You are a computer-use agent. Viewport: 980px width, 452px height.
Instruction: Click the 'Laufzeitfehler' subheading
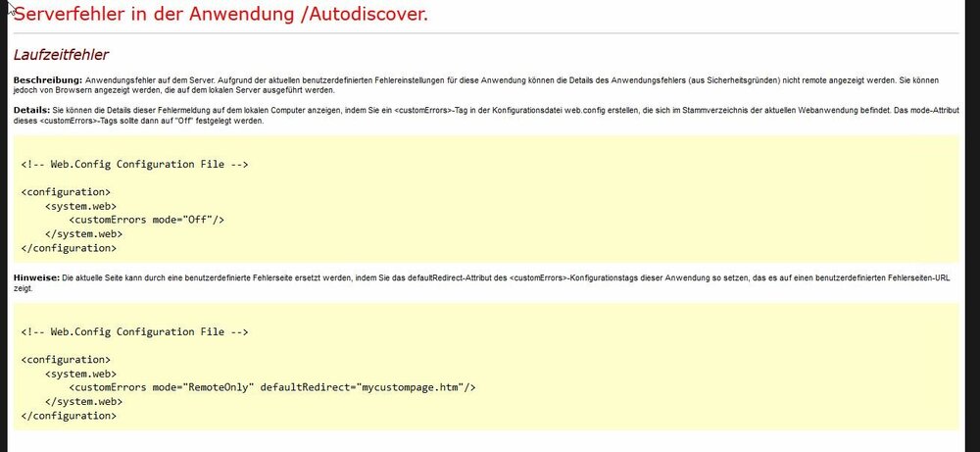pos(61,55)
